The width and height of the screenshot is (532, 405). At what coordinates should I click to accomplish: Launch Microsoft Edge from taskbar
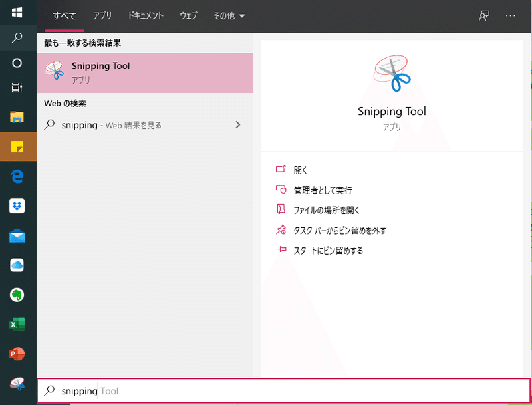pyautogui.click(x=17, y=176)
